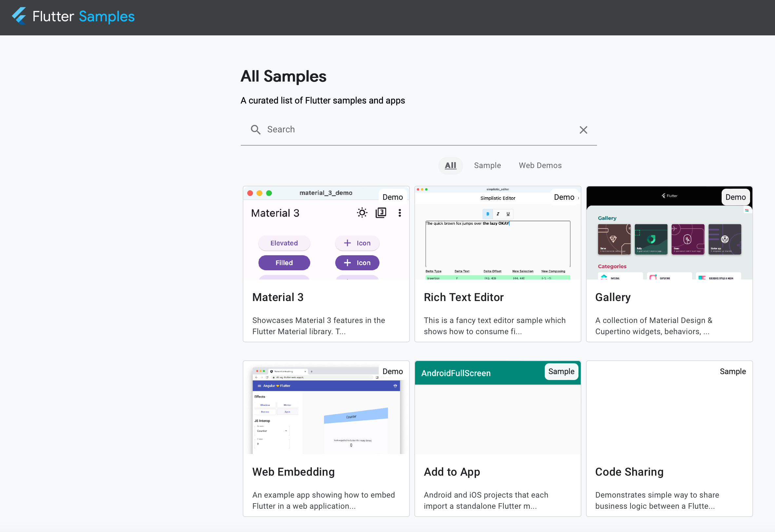
Task: Focus the Search text field
Action: tap(419, 129)
